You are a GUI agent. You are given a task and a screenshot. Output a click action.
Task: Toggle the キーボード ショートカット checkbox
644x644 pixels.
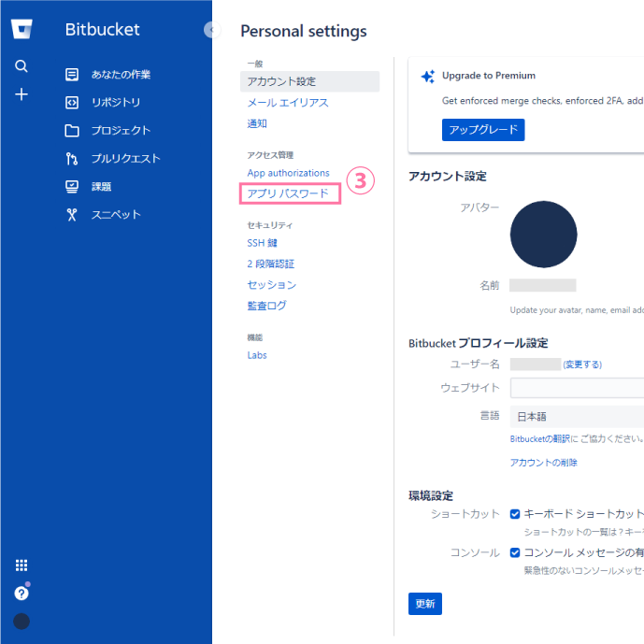[515, 514]
